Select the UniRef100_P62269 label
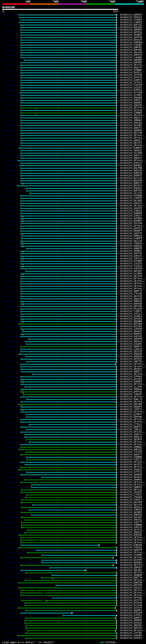 (x=131, y=309)
